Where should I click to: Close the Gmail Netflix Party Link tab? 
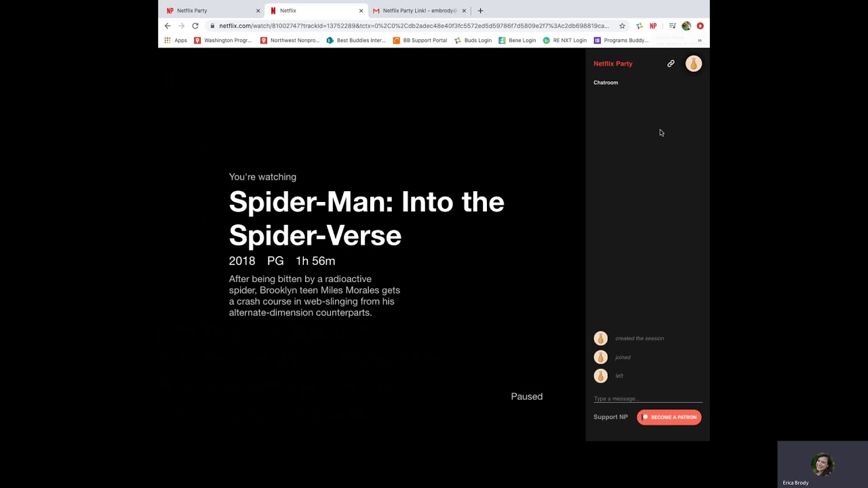(464, 11)
